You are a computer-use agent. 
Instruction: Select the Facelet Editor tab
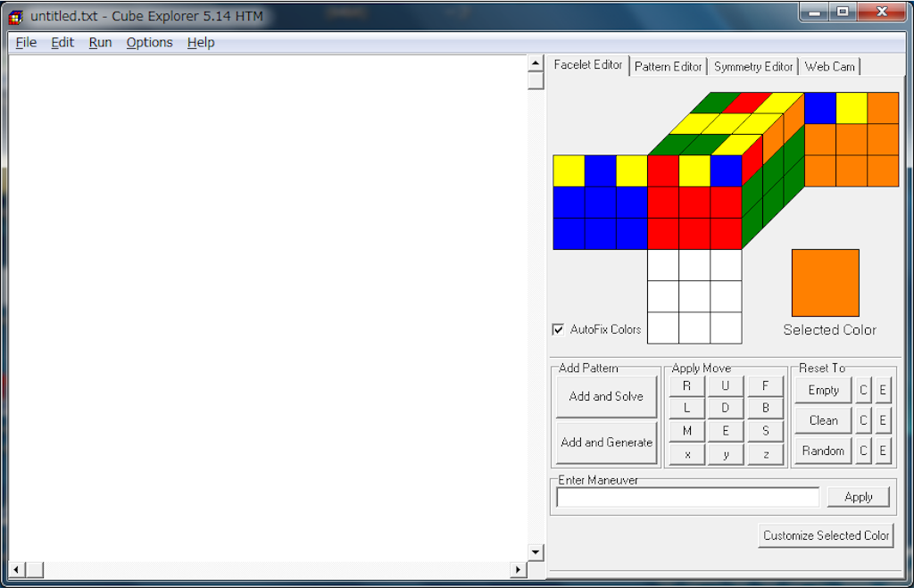pyautogui.click(x=587, y=64)
